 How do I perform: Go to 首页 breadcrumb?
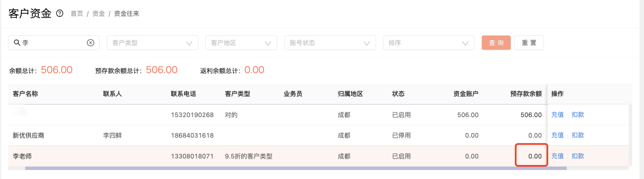(77, 14)
